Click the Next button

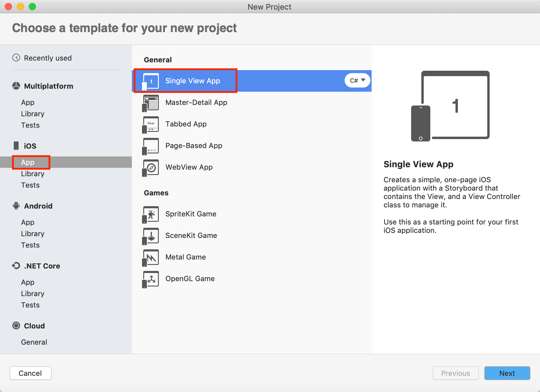click(507, 373)
